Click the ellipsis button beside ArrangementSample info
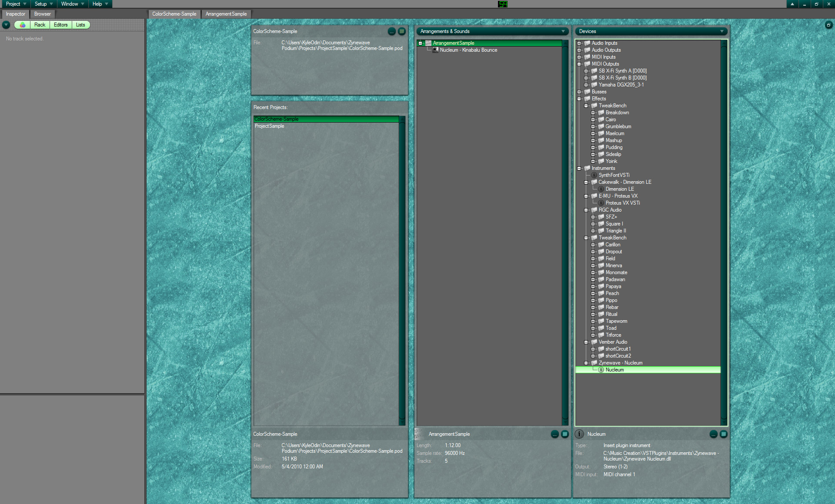This screenshot has height=504, width=835. pos(554,434)
